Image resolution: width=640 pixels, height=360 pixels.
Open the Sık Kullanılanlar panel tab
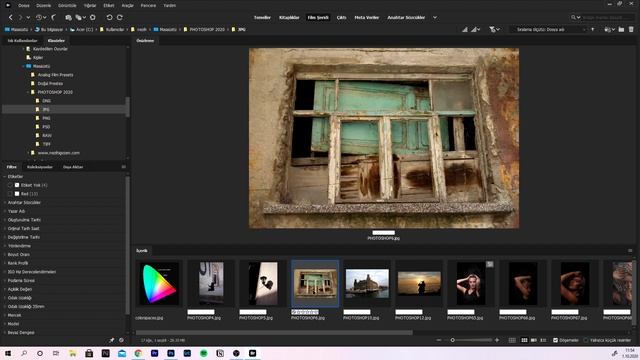point(22,41)
